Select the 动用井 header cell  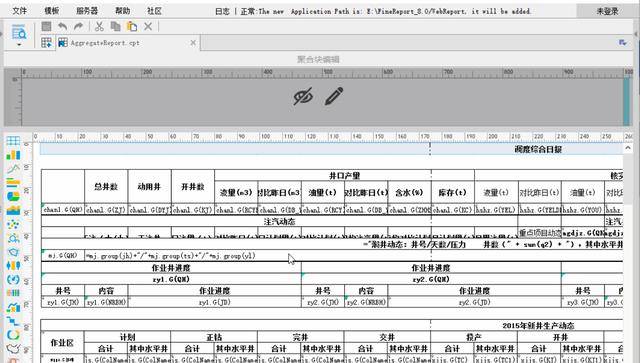(149, 186)
